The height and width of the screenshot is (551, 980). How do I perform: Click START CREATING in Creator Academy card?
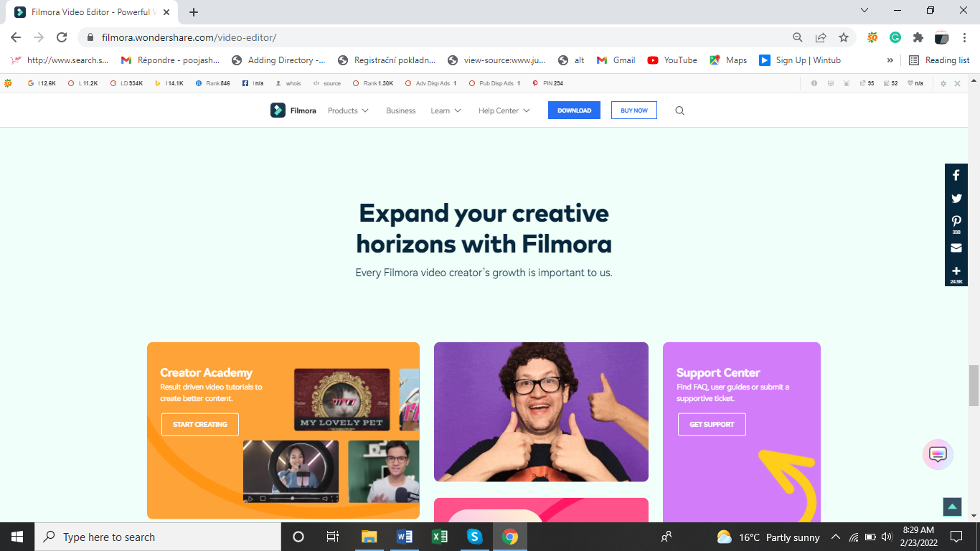click(x=200, y=425)
